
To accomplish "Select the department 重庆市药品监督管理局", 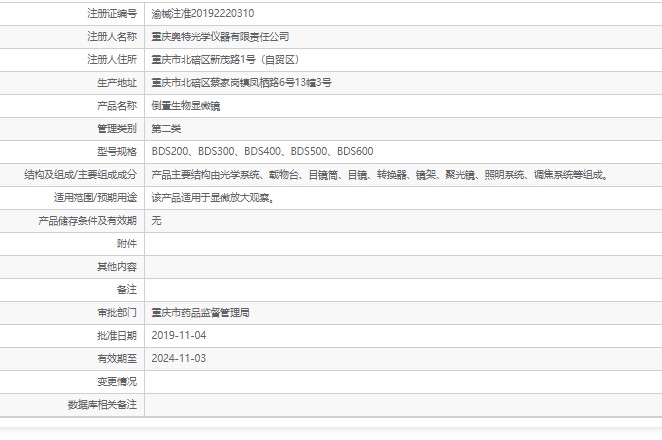I will (x=200, y=312).
